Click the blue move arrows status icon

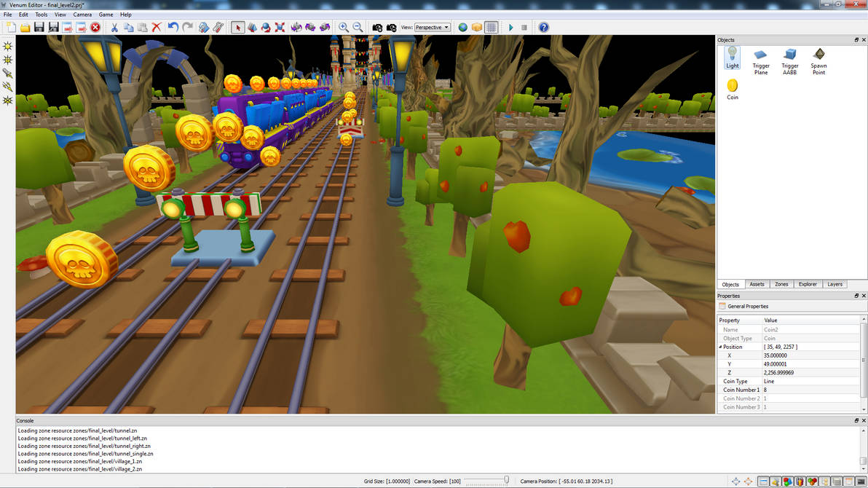click(x=735, y=481)
